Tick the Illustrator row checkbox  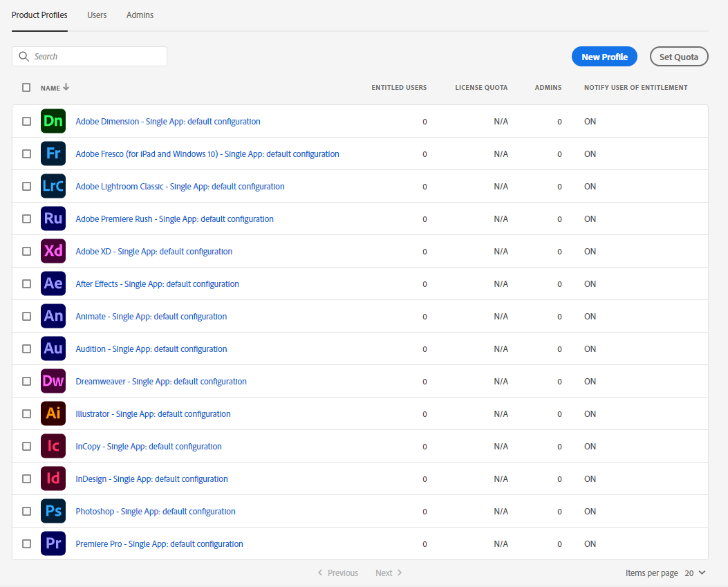pyautogui.click(x=26, y=413)
